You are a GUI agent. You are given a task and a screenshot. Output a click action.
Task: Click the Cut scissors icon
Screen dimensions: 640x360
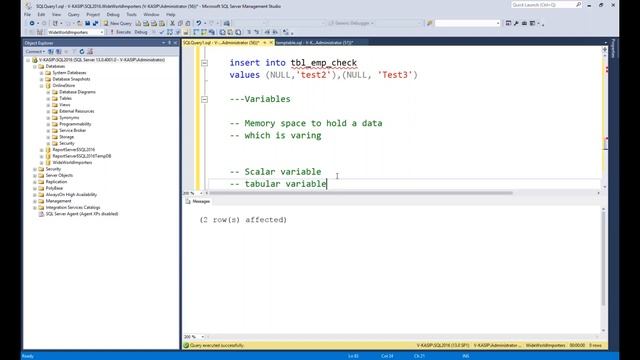point(172,23)
